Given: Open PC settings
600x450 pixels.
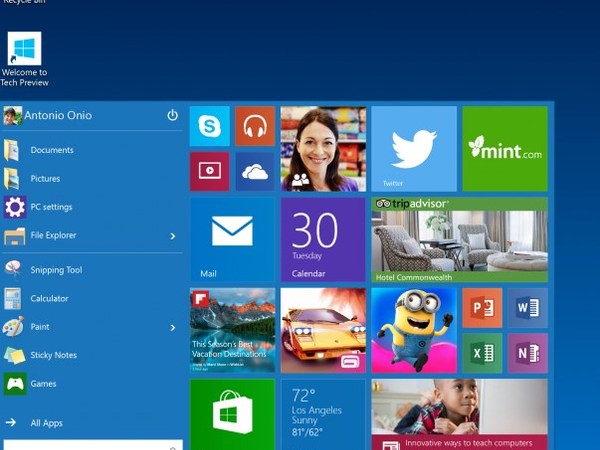Looking at the screenshot, I should tap(92, 207).
